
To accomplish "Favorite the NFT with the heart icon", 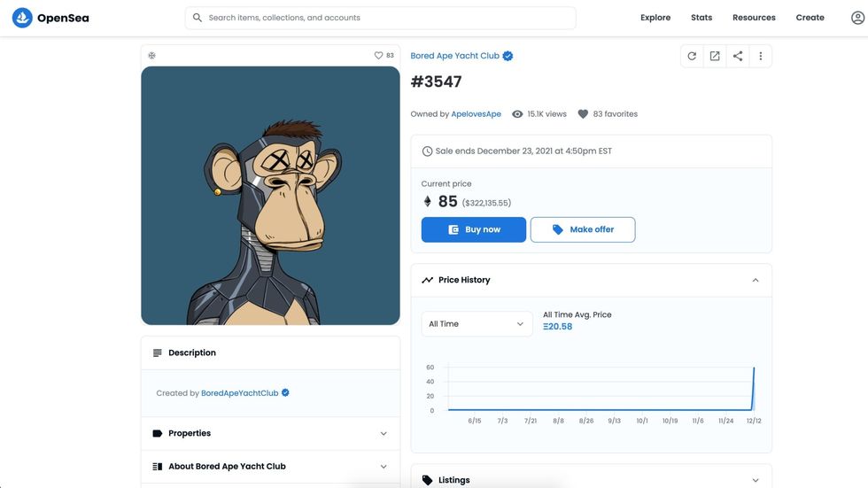I will pos(378,56).
